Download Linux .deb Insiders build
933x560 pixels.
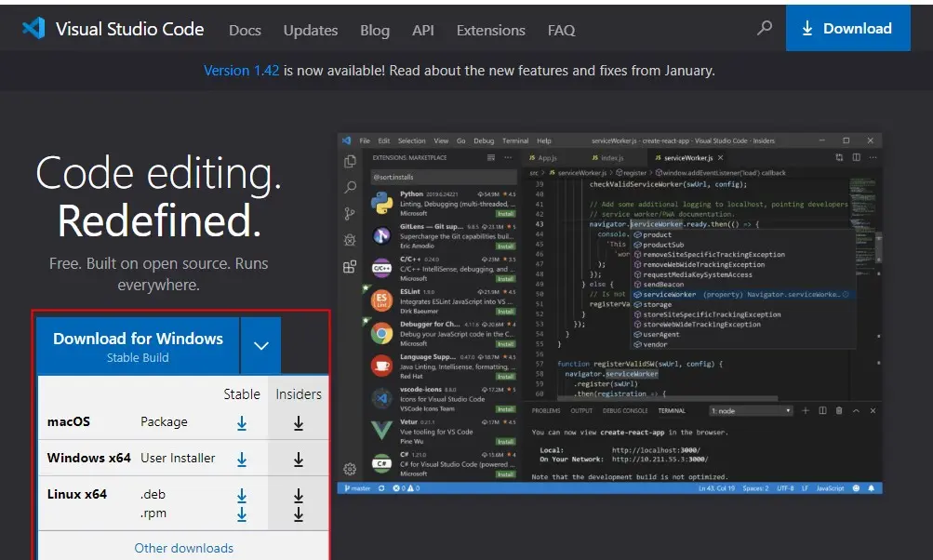click(299, 495)
